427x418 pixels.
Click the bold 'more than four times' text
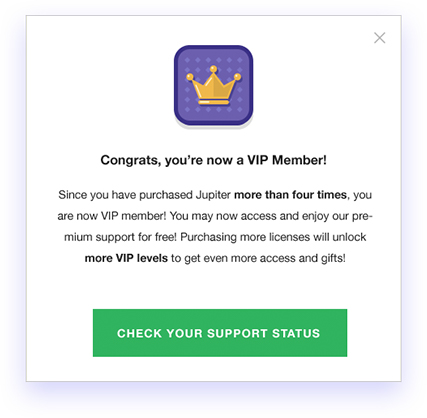point(290,195)
